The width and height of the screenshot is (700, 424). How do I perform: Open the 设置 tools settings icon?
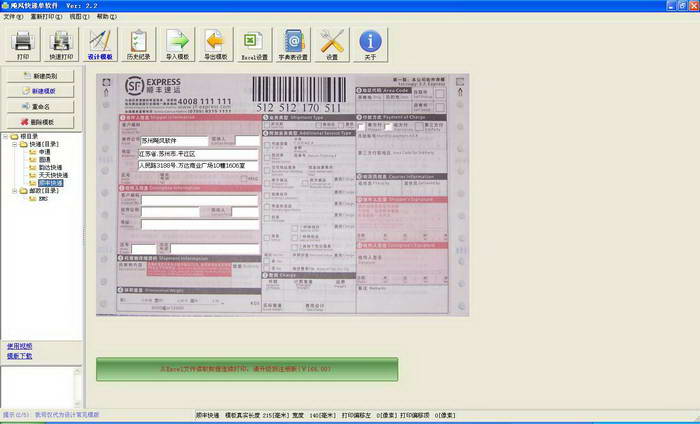coord(332,44)
